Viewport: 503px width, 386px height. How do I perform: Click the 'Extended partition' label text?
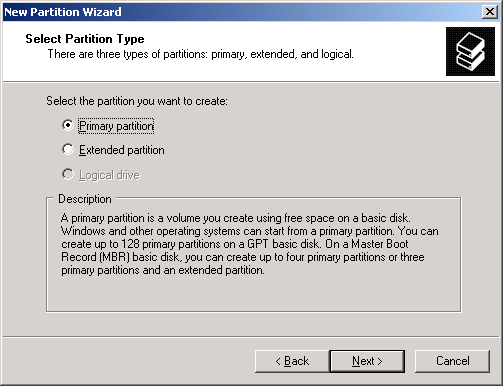122,150
